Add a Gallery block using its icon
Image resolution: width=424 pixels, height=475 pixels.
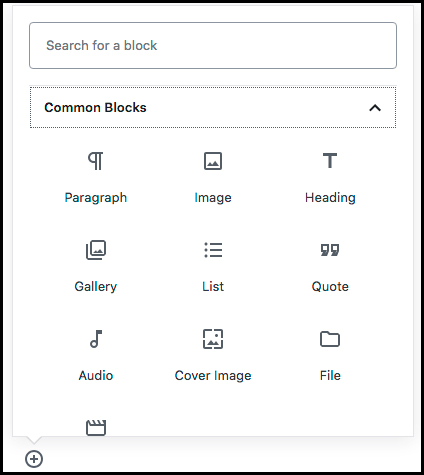pos(96,250)
